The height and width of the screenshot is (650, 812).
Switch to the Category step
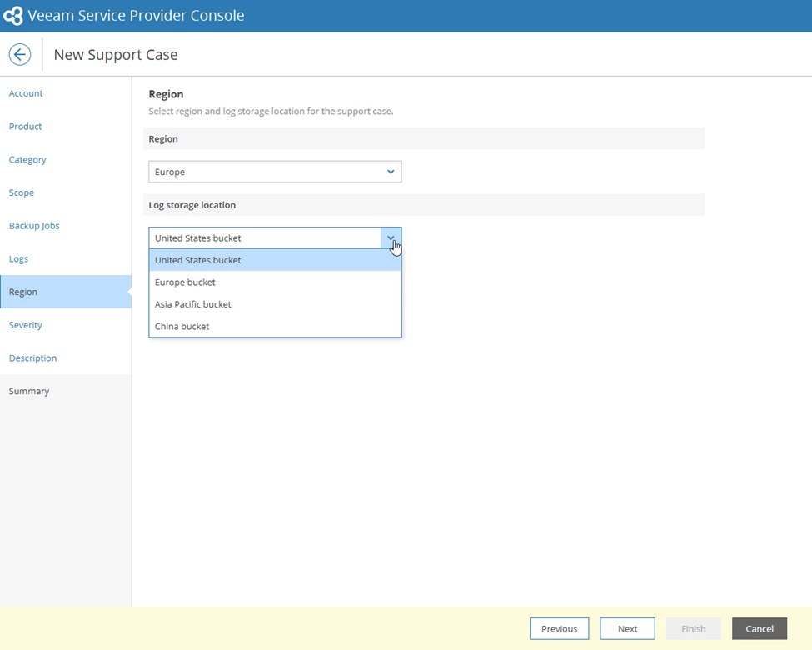27,160
